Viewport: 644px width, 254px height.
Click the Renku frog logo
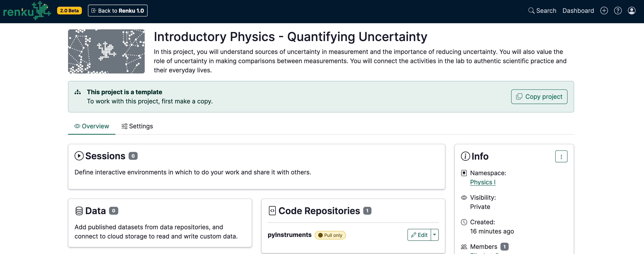coord(27,11)
